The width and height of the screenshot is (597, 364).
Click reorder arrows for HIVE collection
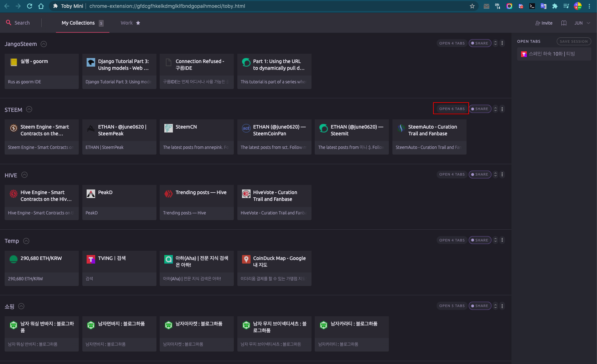pos(495,174)
